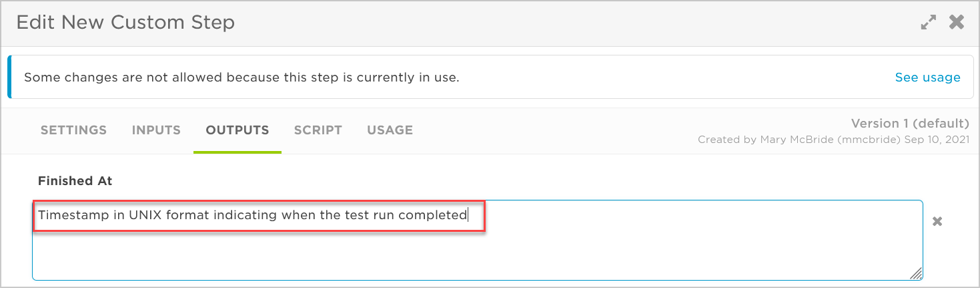The width and height of the screenshot is (980, 288).
Task: Remove the Finished At output
Action: click(937, 221)
